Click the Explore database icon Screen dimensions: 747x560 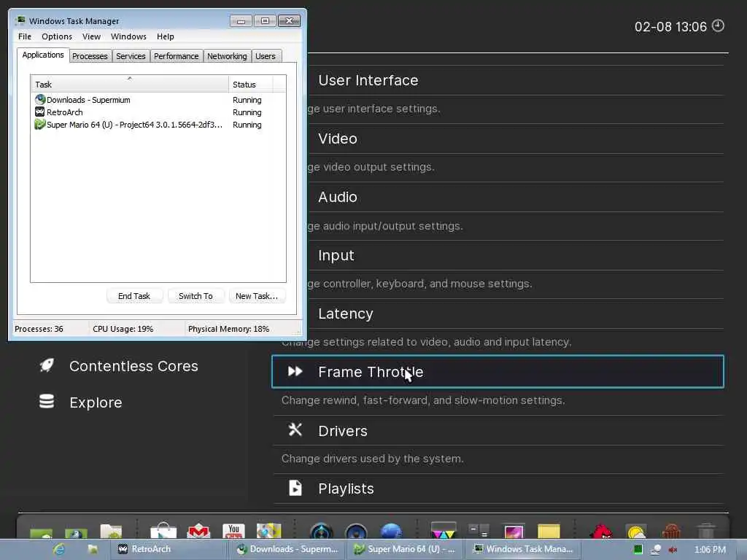tap(47, 402)
